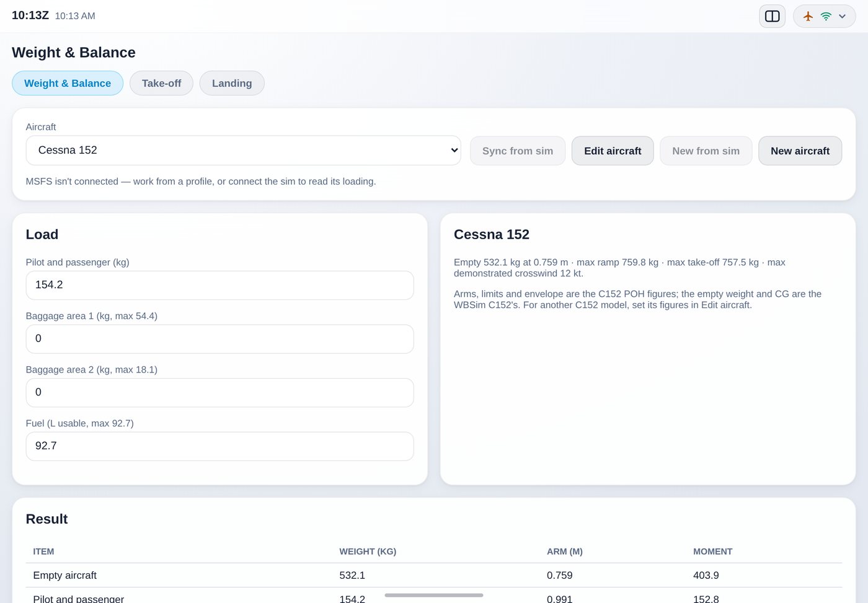Toggle the sidebar panel layout icon

tap(772, 16)
